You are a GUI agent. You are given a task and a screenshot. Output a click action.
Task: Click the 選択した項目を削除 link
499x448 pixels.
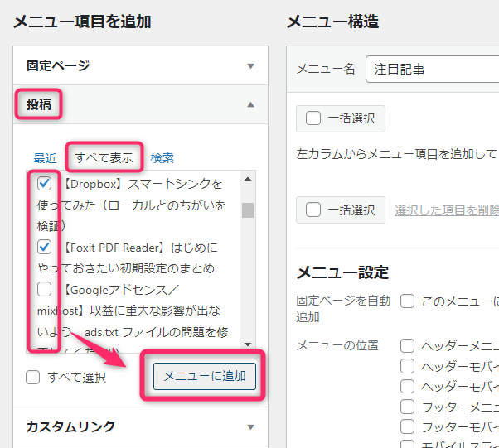(x=446, y=210)
